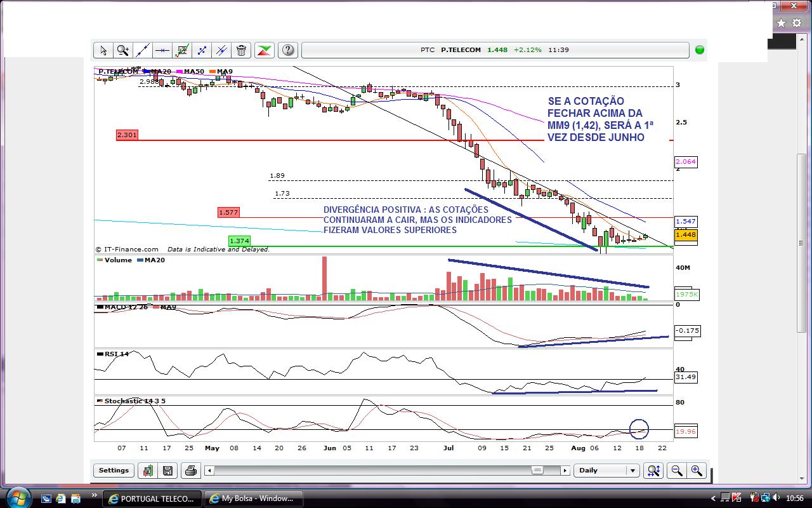The height and width of the screenshot is (508, 812).
Task: Click the taskbar clock showing 10:56
Action: point(794,498)
